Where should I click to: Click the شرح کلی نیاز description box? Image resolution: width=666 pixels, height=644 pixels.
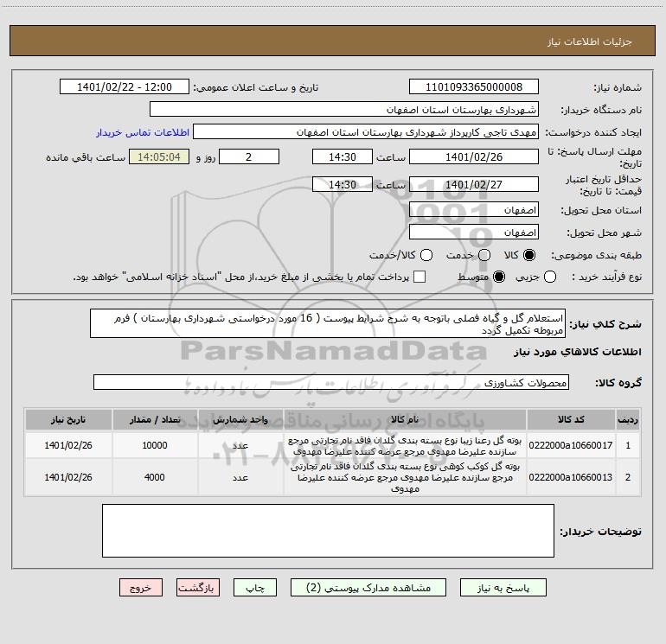coord(328,323)
